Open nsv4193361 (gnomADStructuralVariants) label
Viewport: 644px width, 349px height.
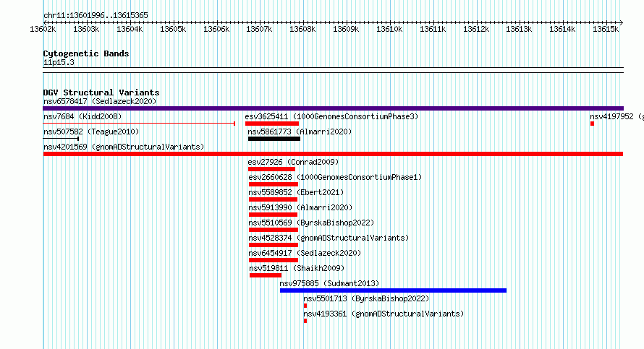pos(384,314)
